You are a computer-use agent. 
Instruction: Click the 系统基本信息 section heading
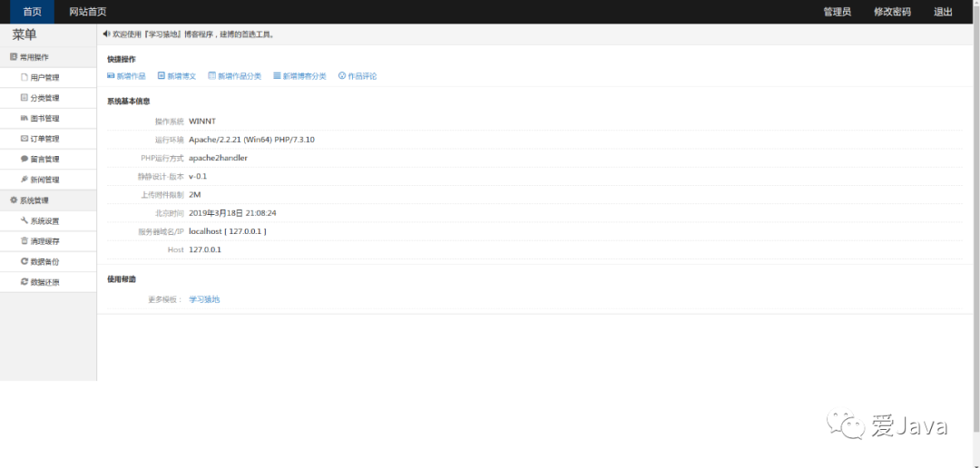tap(128, 101)
